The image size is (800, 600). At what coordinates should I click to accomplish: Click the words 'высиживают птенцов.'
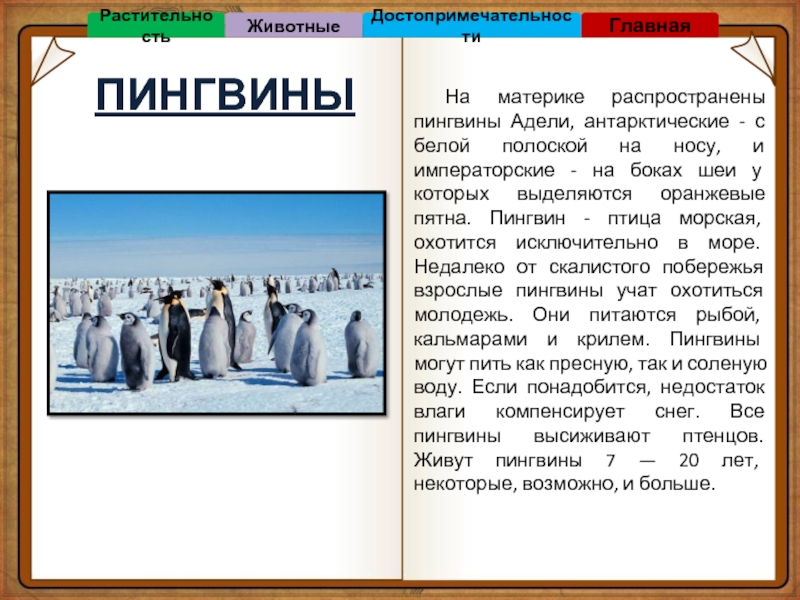click(x=648, y=436)
